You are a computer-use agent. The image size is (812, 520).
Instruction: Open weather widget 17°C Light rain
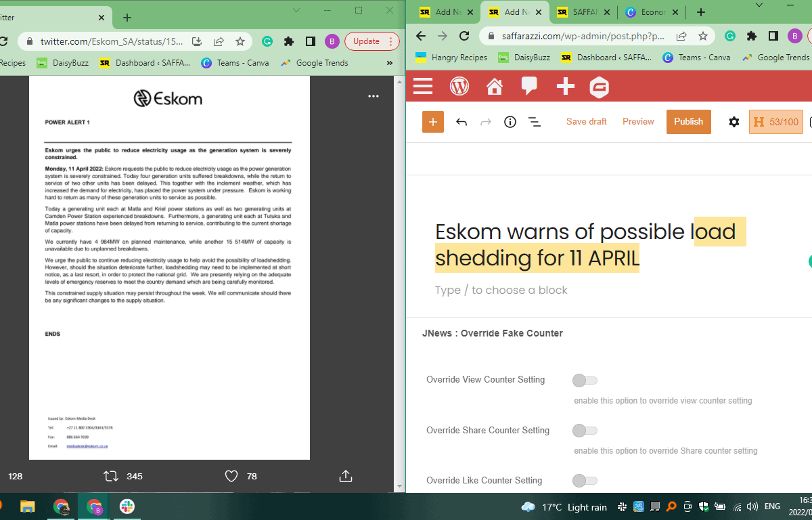563,507
